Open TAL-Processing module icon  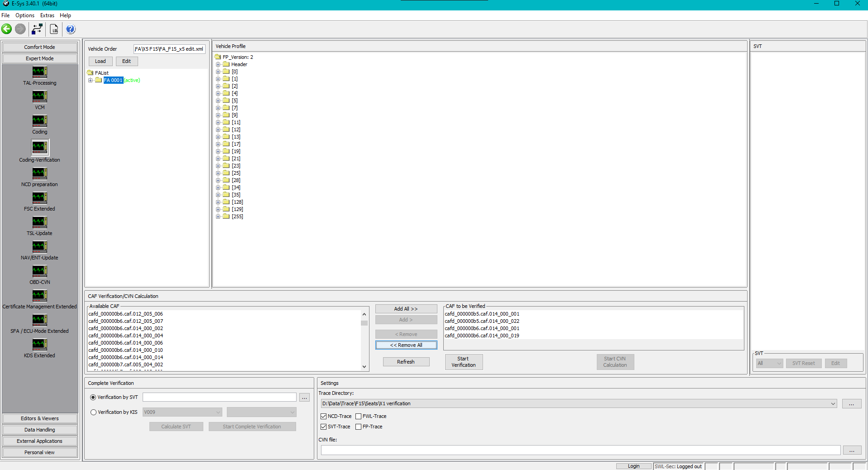[x=40, y=72]
